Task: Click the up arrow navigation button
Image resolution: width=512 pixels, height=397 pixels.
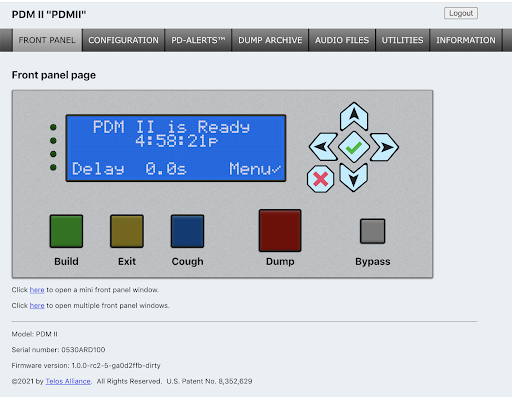Action: point(354,116)
